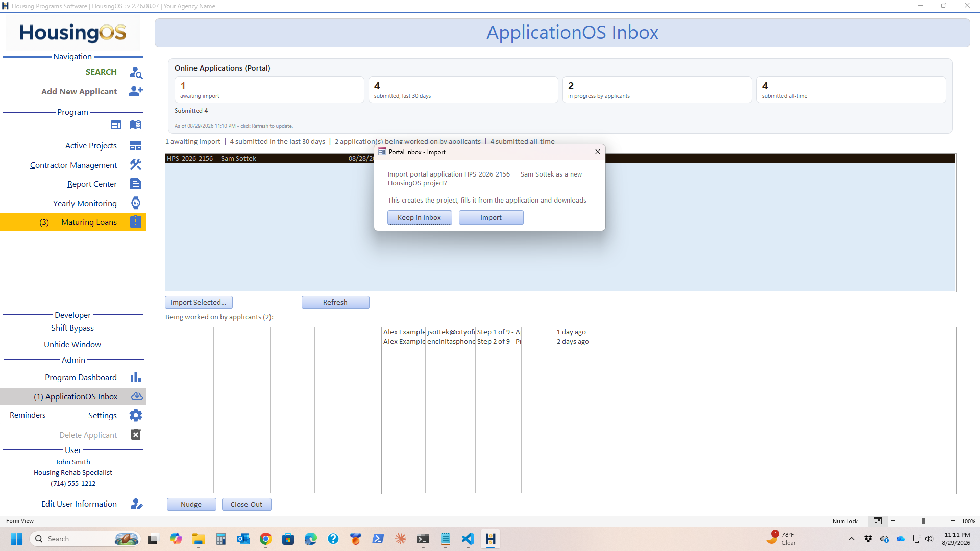
Task: Open the Windows Start menu
Action: pyautogui.click(x=16, y=539)
